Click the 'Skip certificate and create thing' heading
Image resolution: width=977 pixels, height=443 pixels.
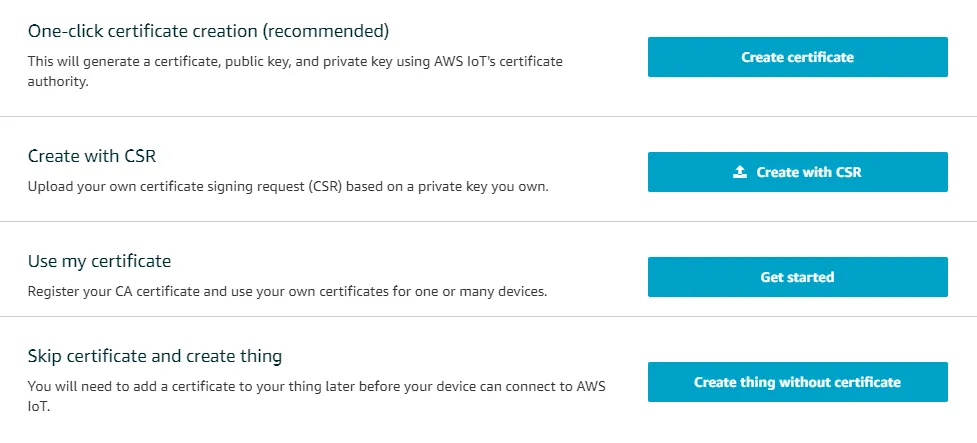(155, 356)
